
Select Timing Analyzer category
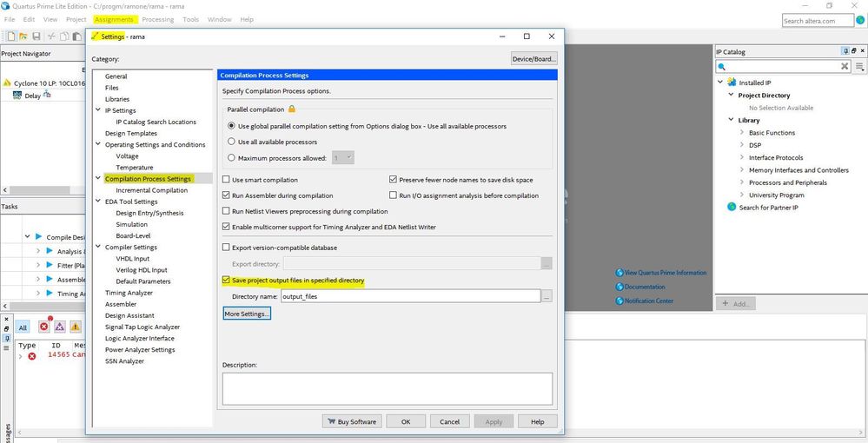pos(129,293)
